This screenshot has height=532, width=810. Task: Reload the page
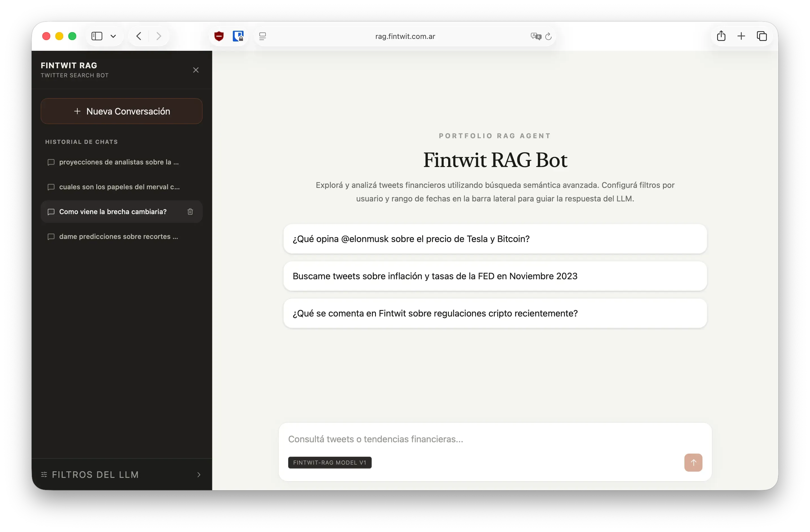point(548,36)
